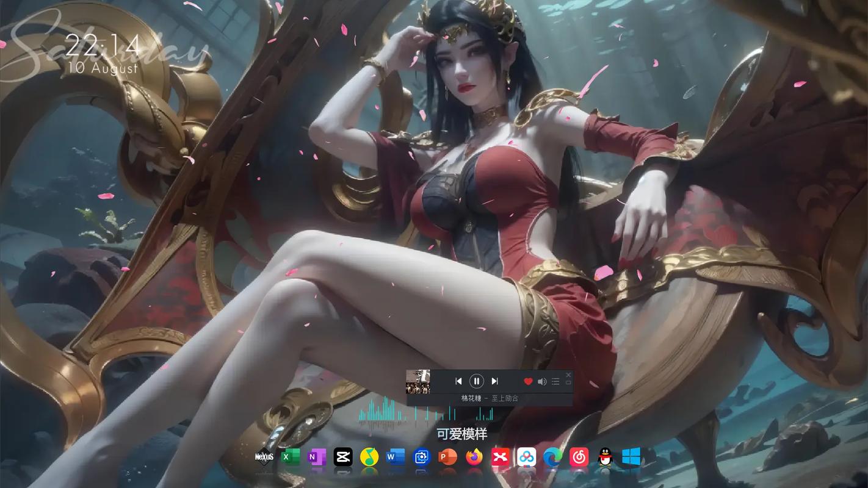868x488 pixels.
Task: Launch CapCut from the dock
Action: [343, 456]
